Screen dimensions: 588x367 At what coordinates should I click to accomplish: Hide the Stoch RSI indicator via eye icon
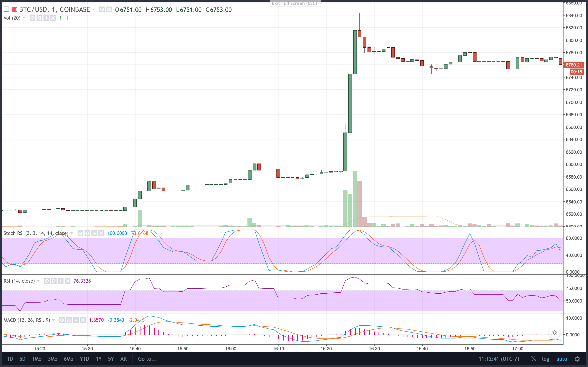[x=80, y=233]
